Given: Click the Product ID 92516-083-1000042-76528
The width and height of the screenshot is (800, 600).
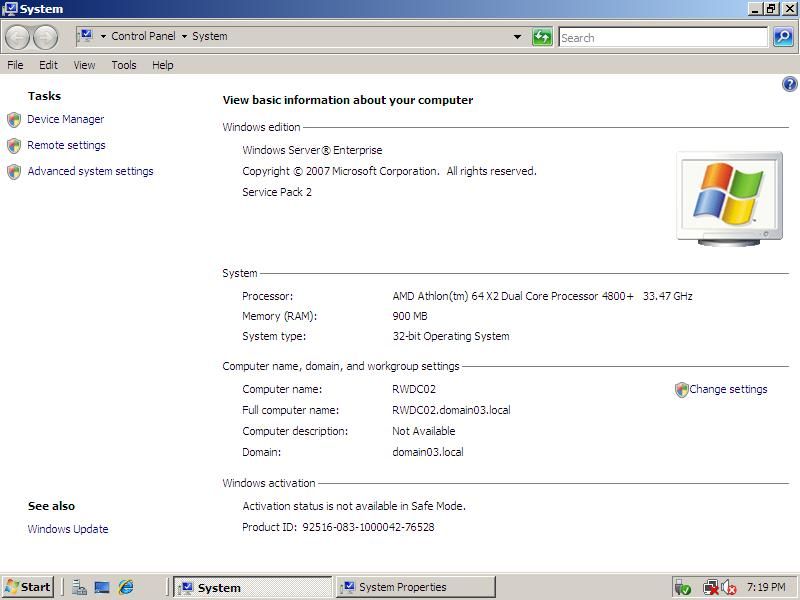Looking at the screenshot, I should [x=338, y=527].
